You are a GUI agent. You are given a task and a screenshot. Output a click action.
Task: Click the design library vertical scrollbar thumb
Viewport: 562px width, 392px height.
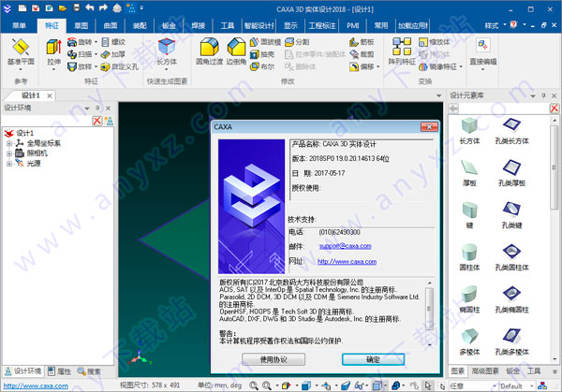point(555,167)
